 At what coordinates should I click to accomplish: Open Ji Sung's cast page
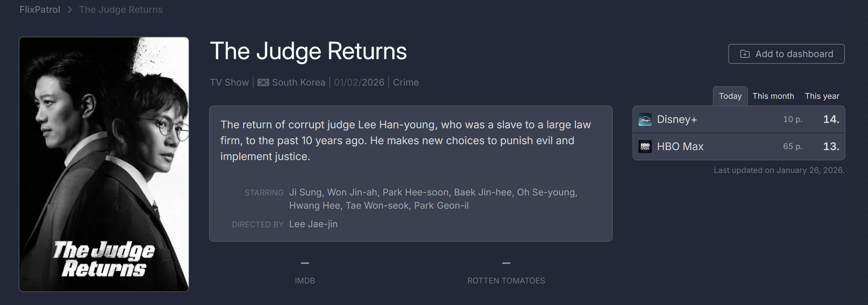pyautogui.click(x=305, y=192)
